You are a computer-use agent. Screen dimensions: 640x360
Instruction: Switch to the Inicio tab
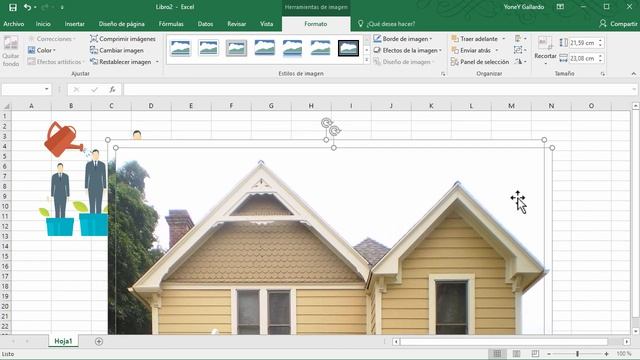pyautogui.click(x=43, y=24)
